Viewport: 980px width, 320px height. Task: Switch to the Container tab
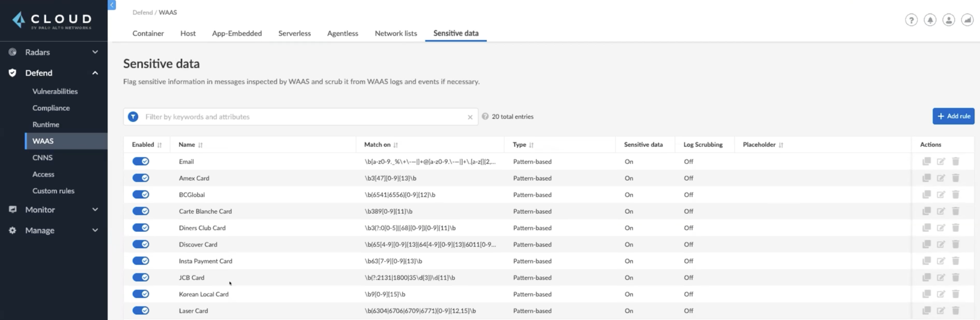(x=148, y=33)
